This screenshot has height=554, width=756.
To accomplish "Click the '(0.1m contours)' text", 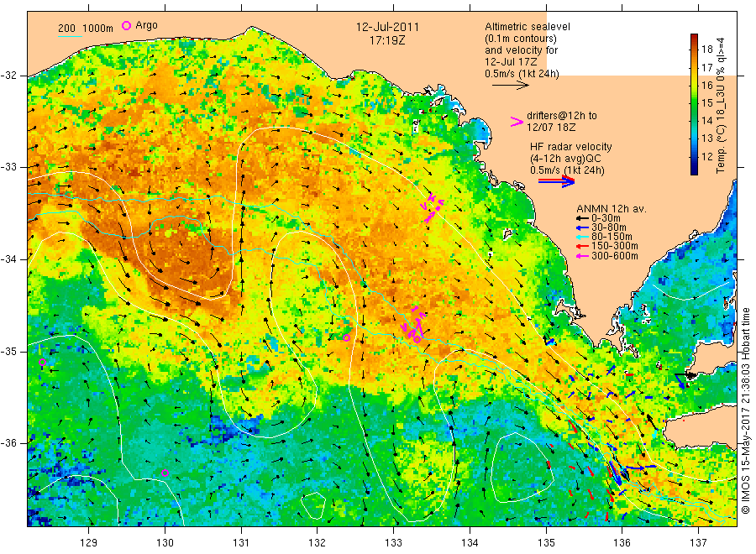I will (521, 39).
